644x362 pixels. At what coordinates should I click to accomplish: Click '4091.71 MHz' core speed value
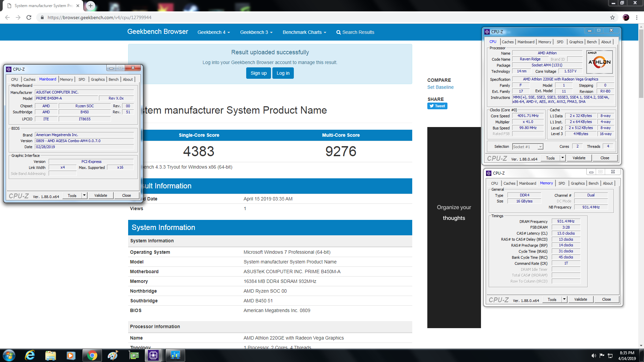pos(528,116)
